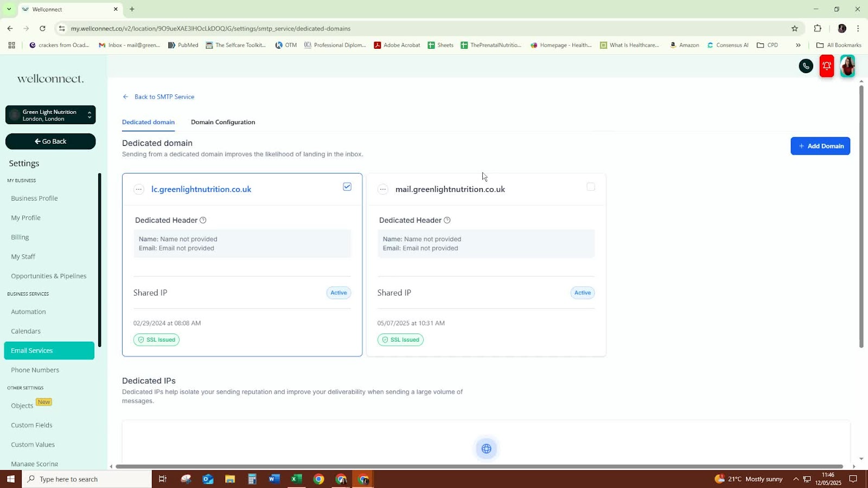Select Email Services in the sidebar
Screen dimensions: 868x488
click(49, 350)
